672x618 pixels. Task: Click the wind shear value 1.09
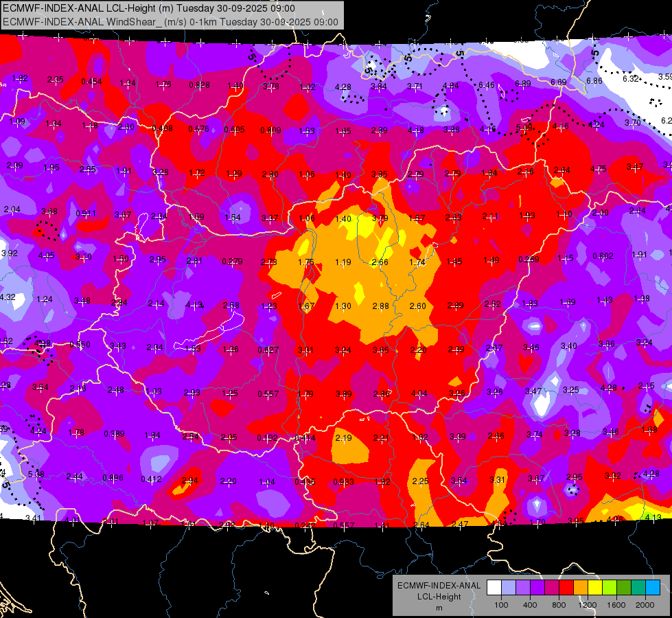click(x=18, y=122)
